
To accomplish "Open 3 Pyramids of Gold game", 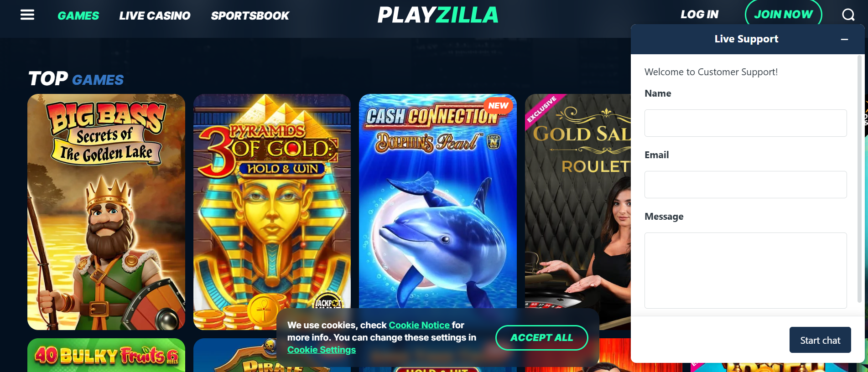I will tap(272, 212).
